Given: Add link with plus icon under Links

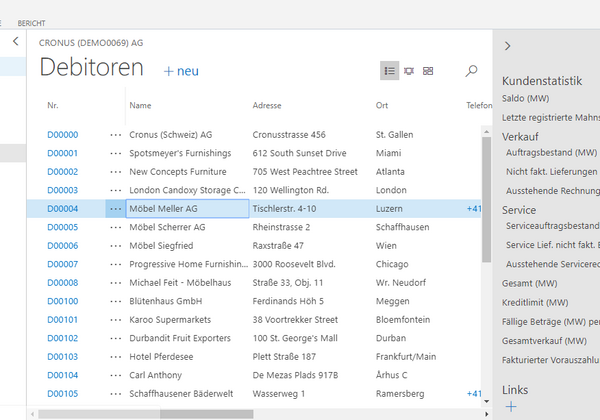Looking at the screenshot, I should [x=511, y=407].
